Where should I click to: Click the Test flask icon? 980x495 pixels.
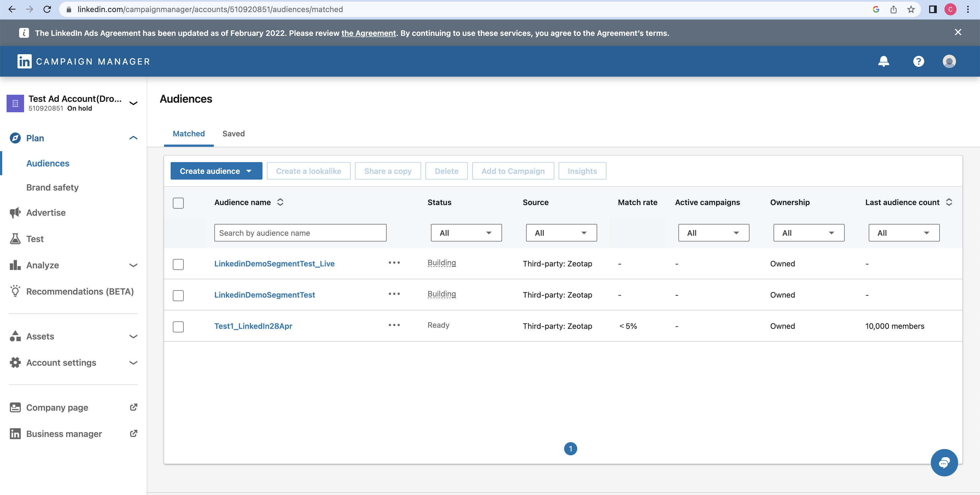pos(15,239)
